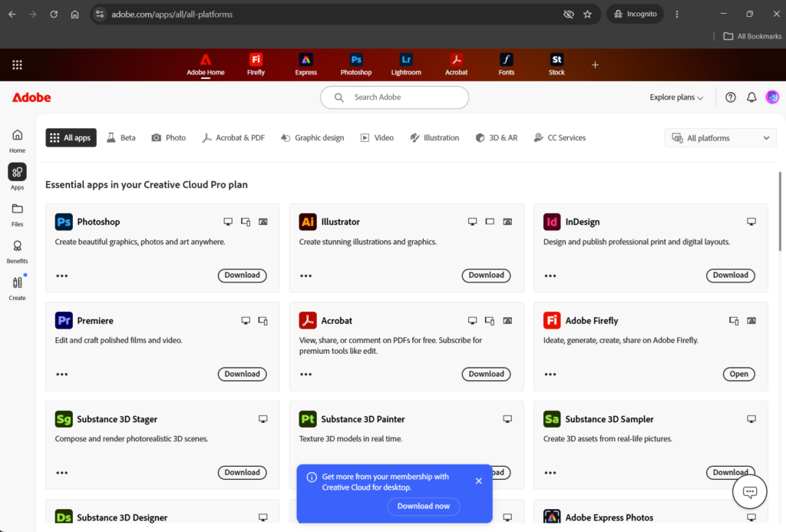Go to Home in the left sidebar
The image size is (786, 532).
tap(17, 141)
